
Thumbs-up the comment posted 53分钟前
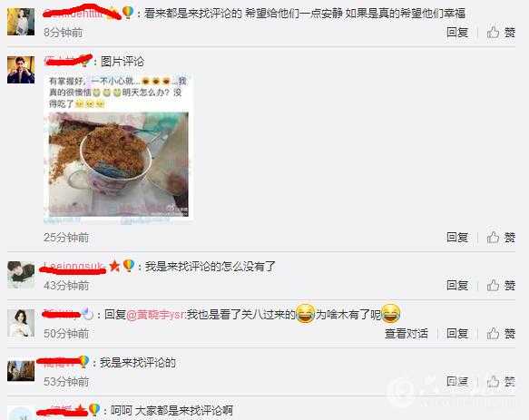tap(501, 382)
